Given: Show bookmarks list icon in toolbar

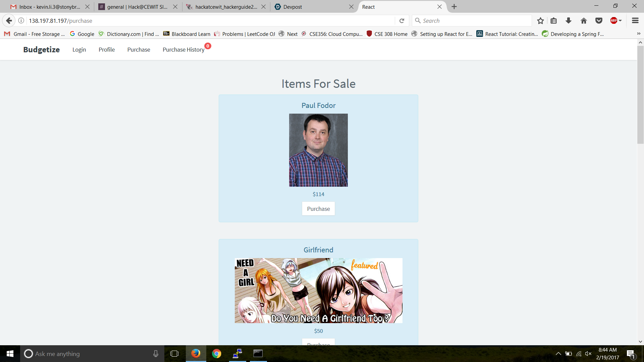Looking at the screenshot, I should 553,21.
